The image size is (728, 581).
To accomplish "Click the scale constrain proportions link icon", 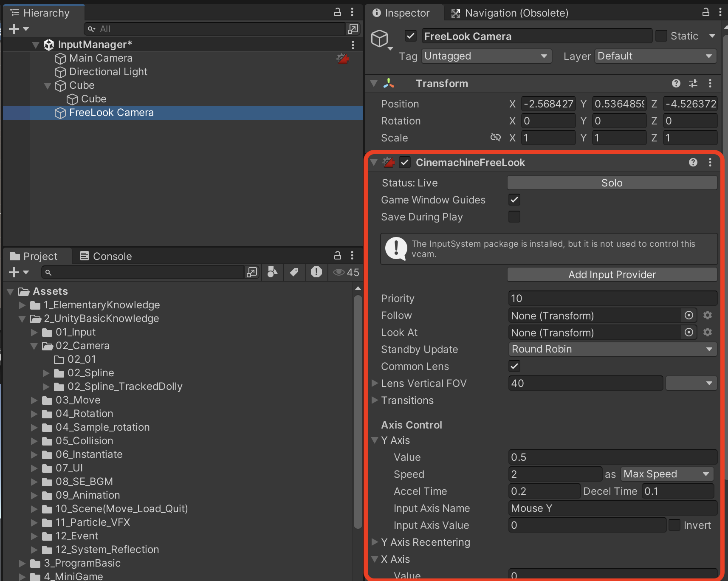I will tap(495, 138).
